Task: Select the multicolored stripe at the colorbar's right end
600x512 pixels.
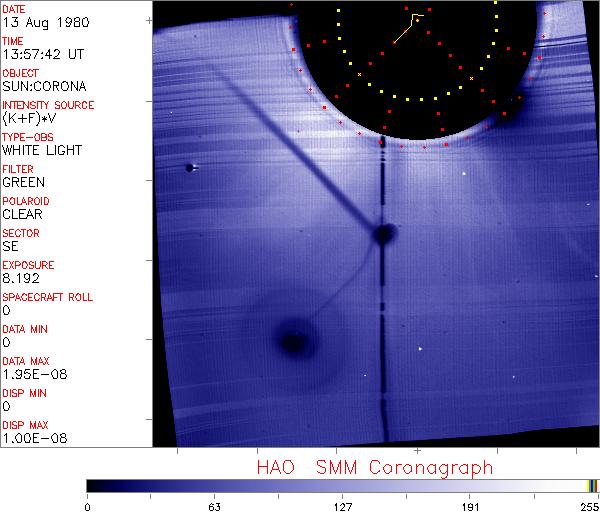Action: (x=593, y=486)
